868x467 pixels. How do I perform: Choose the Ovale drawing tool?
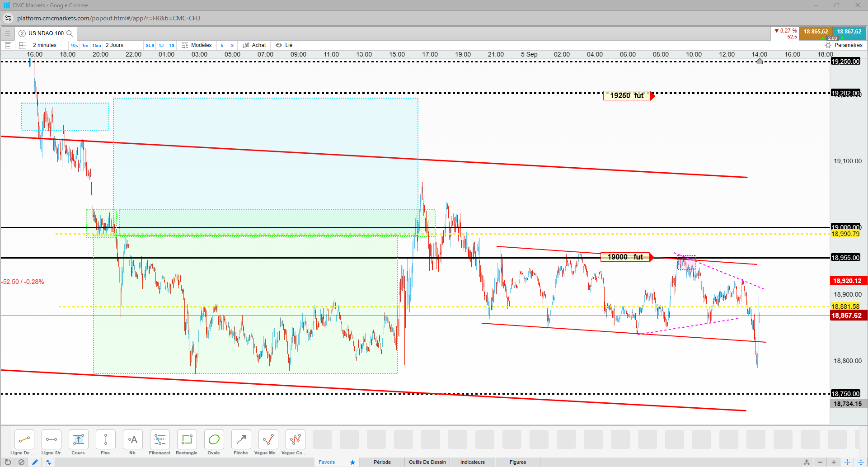click(x=214, y=443)
